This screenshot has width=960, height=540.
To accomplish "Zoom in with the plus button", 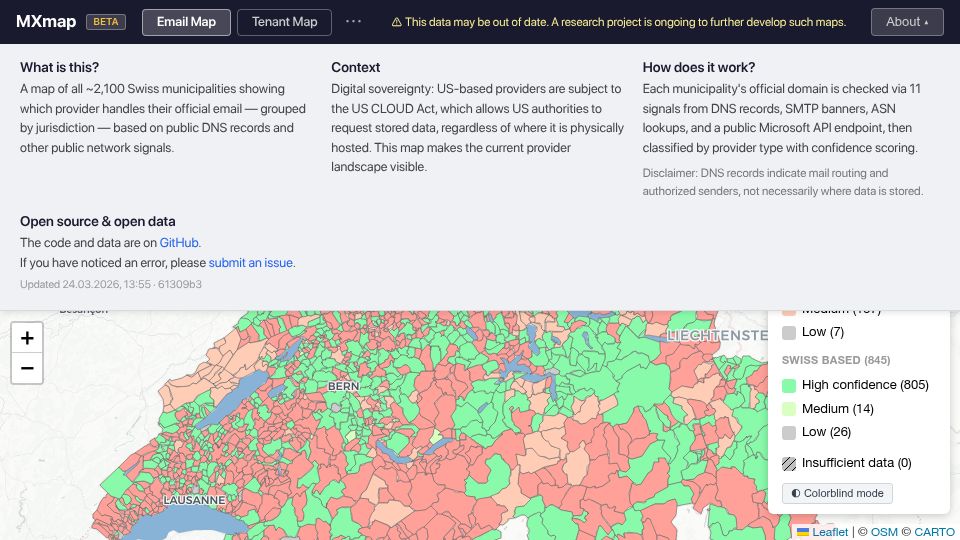I will coord(27,338).
